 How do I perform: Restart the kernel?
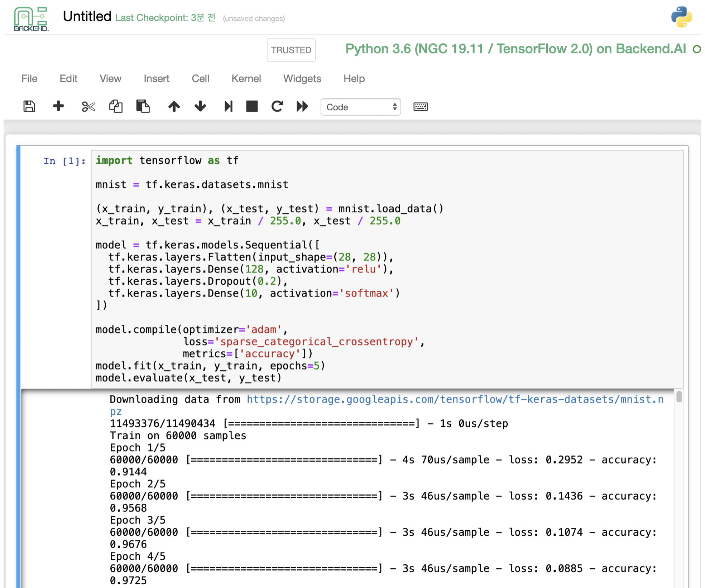pos(277,106)
